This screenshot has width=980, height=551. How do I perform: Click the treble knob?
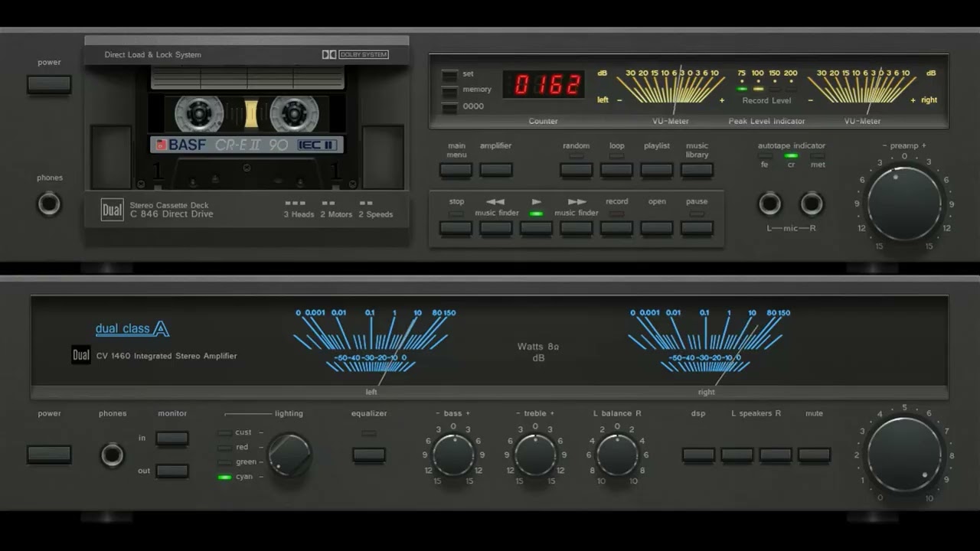pyautogui.click(x=535, y=455)
